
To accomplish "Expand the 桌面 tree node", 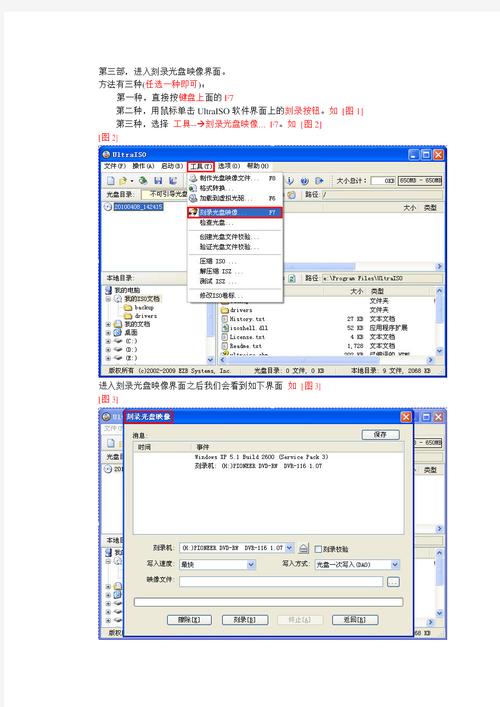I will [108, 333].
